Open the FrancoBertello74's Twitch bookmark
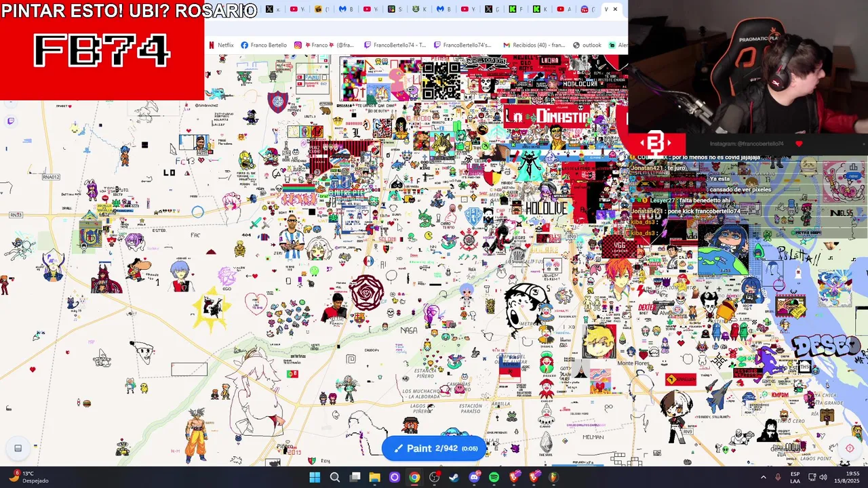The width and height of the screenshot is (868, 488). pyautogui.click(x=463, y=45)
